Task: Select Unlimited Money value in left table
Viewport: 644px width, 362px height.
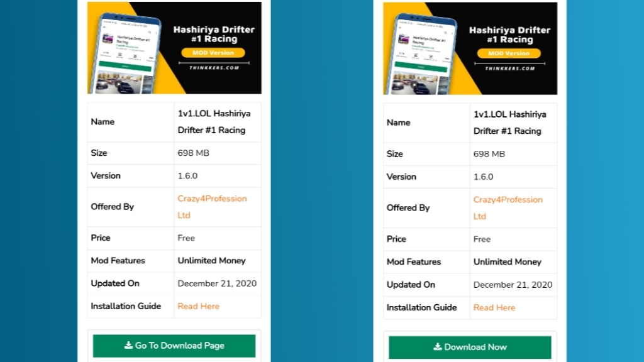Action: [x=211, y=261]
